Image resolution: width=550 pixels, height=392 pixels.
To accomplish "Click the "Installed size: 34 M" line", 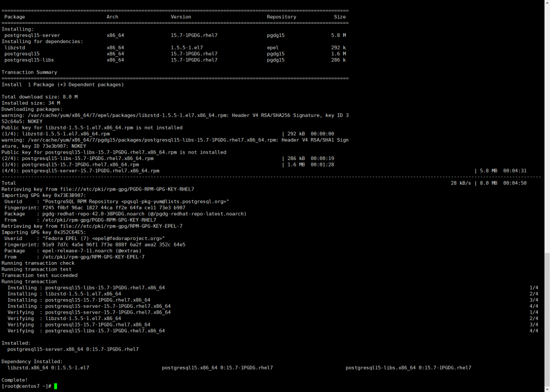I will point(31,103).
